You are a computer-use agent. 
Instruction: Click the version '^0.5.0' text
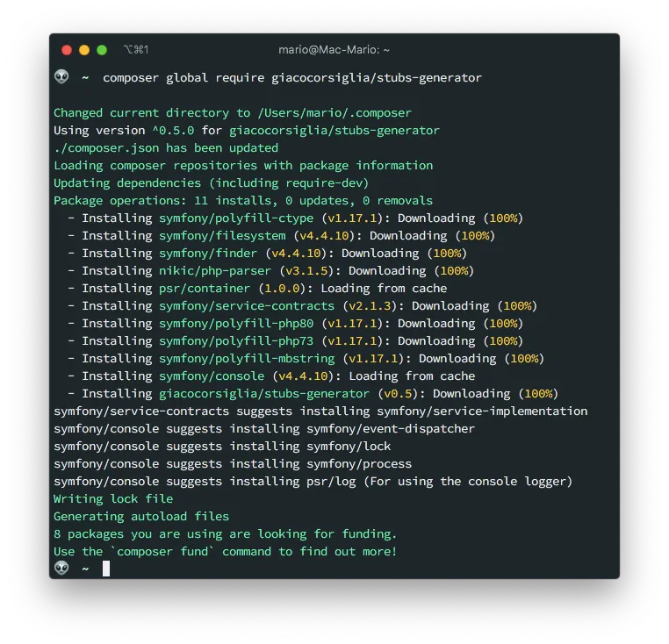173,131
